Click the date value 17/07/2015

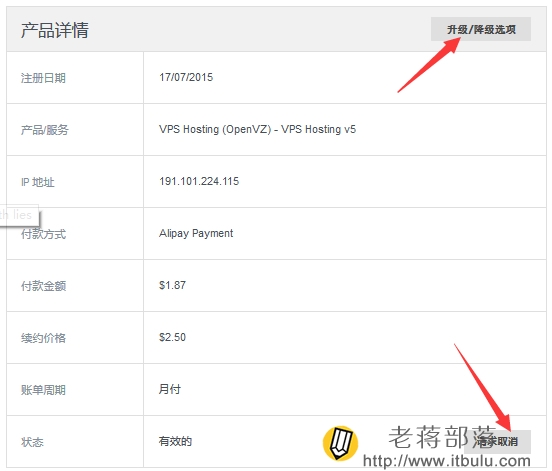pos(186,77)
